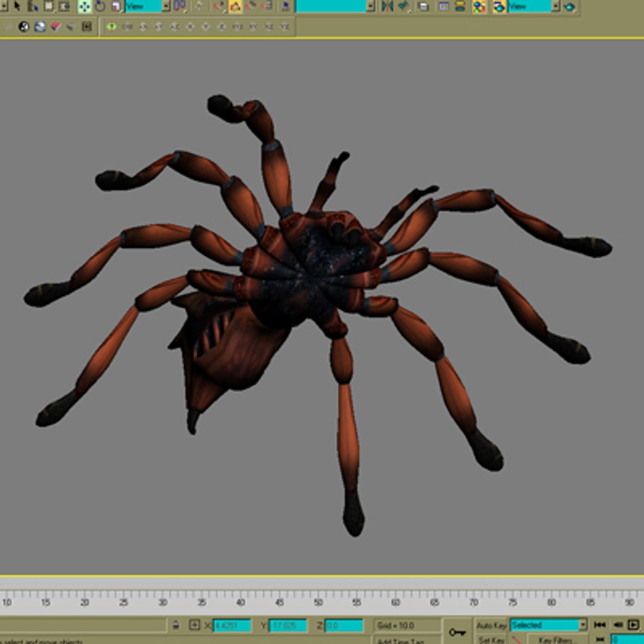The width and height of the screenshot is (644, 644).
Task: Open the Selected key target dropdown
Action: click(x=549, y=625)
